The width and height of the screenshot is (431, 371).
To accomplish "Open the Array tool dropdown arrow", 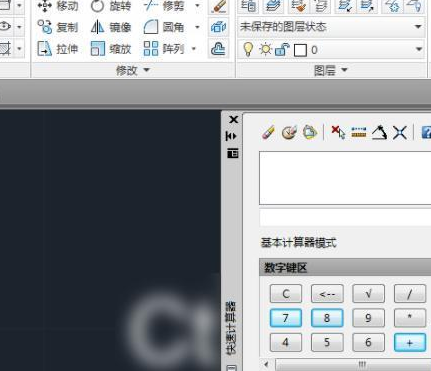I will (x=194, y=49).
